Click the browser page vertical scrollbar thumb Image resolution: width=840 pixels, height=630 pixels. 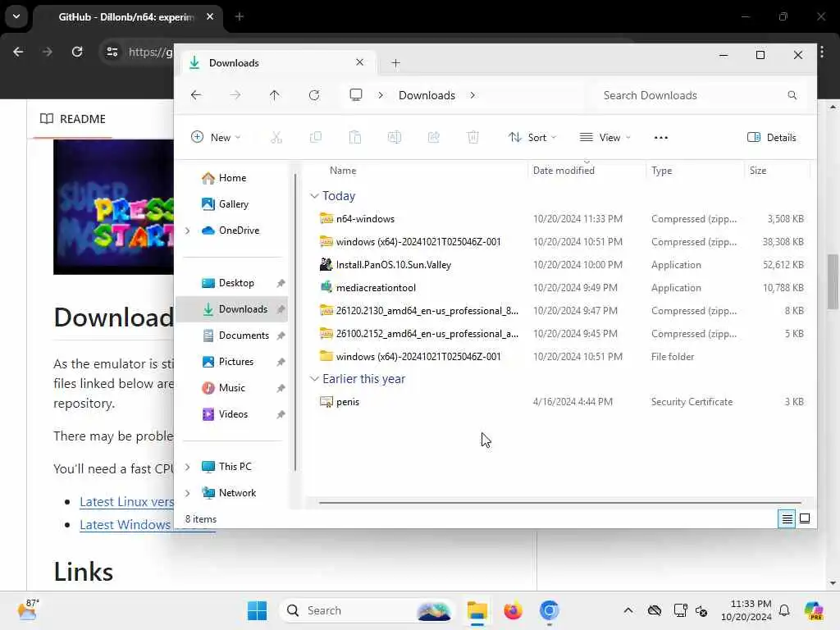(x=833, y=281)
